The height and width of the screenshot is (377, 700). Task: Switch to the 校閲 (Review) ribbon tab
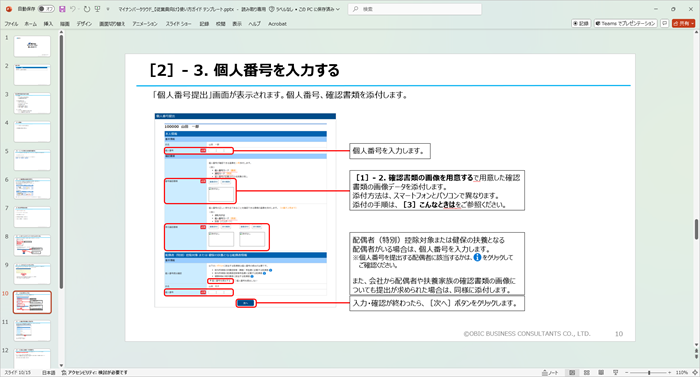221,24
